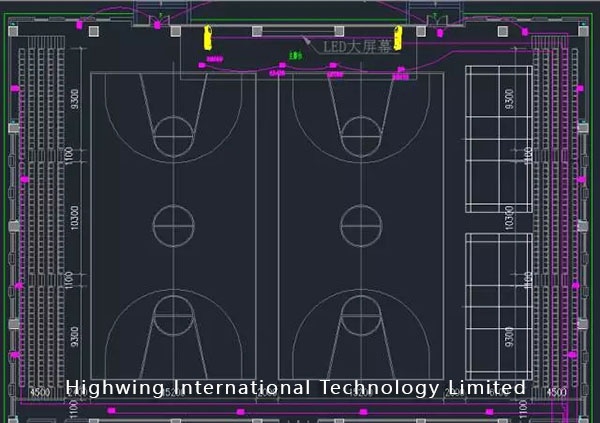Click the '4500' dimension at bottom left
Image resolution: width=600 pixels, height=423 pixels.
[40, 392]
